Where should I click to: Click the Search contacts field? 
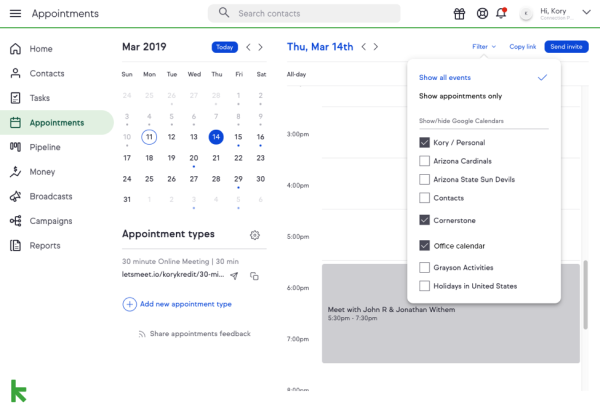pyautogui.click(x=305, y=14)
